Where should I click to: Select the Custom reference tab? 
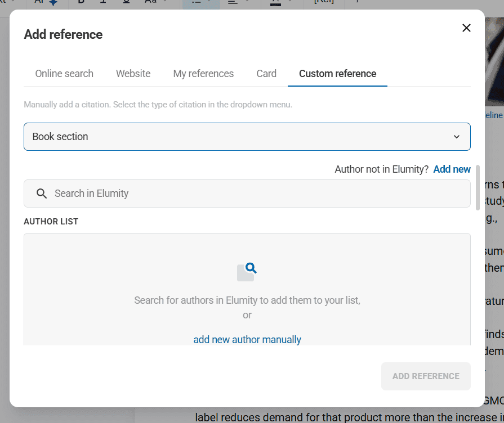tap(337, 74)
